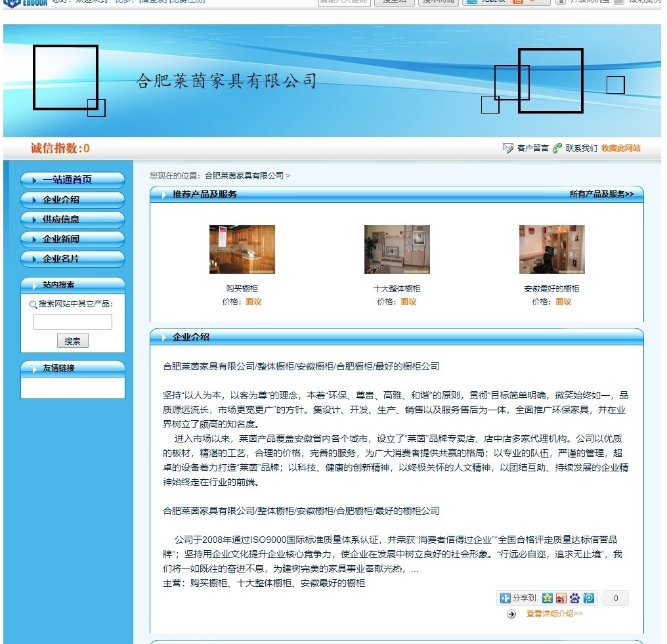Click the site search input box
Viewport: 667px width, 644px height.
coord(72,321)
